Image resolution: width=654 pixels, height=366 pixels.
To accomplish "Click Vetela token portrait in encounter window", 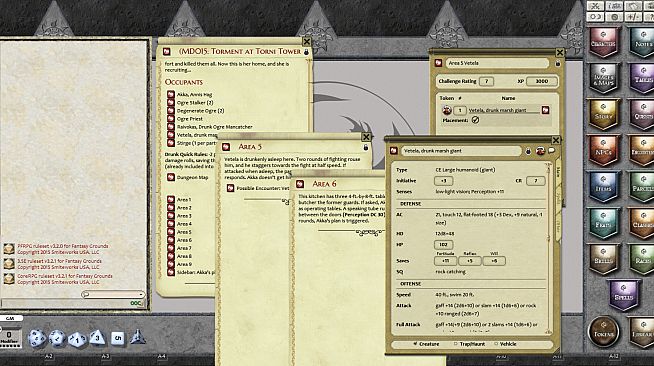I will pos(447,110).
